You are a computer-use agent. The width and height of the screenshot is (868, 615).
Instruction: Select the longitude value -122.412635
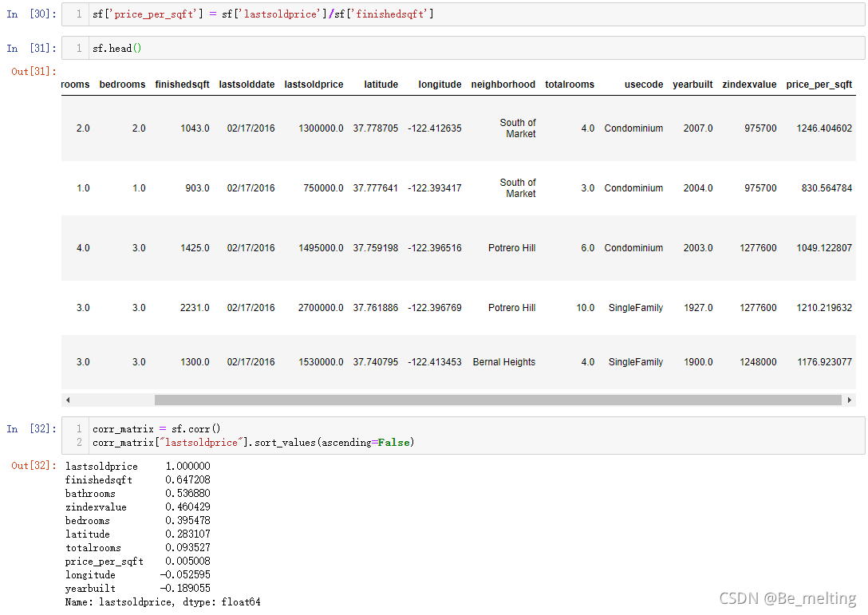(435, 128)
